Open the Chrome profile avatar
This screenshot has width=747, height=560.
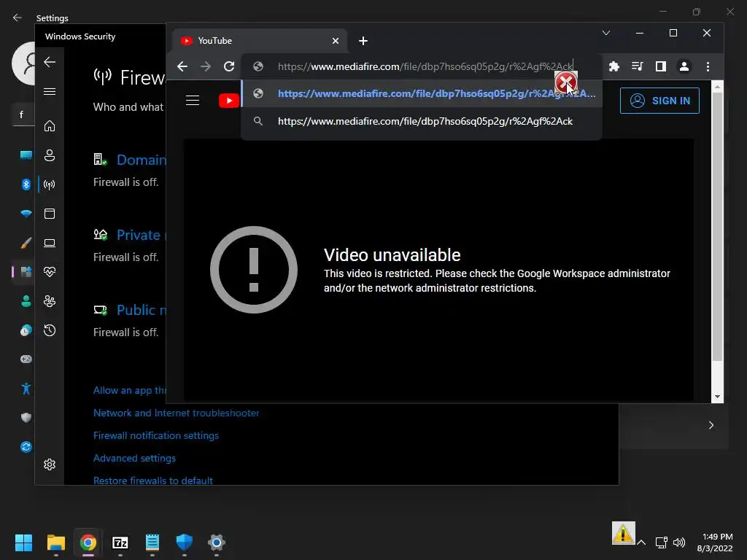pyautogui.click(x=684, y=66)
